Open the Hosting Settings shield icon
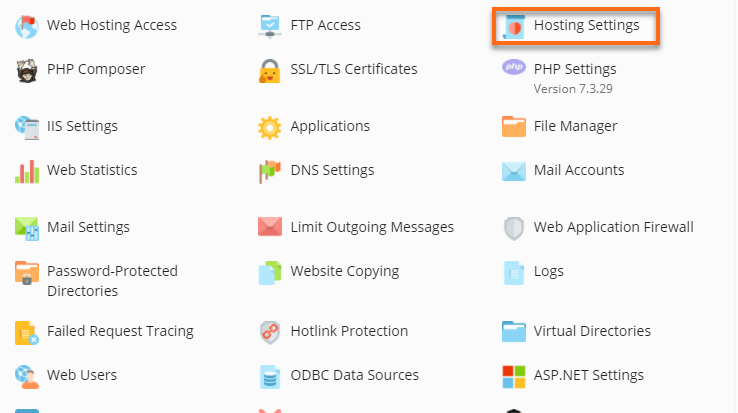The width and height of the screenshot is (738, 413). 513,26
